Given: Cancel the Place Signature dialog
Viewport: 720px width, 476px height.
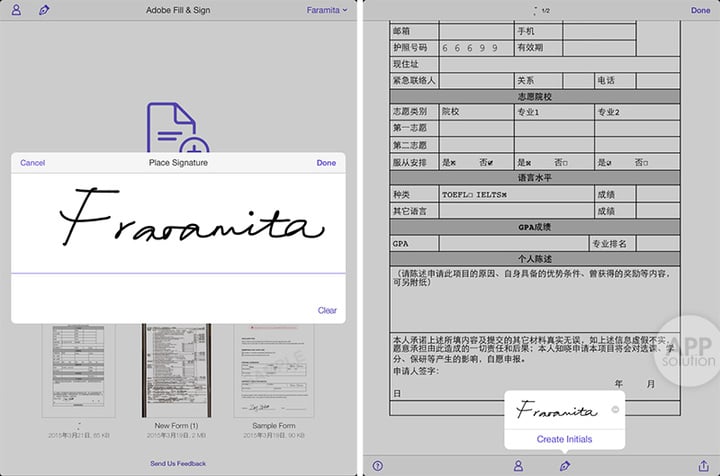Looking at the screenshot, I should coord(32,163).
